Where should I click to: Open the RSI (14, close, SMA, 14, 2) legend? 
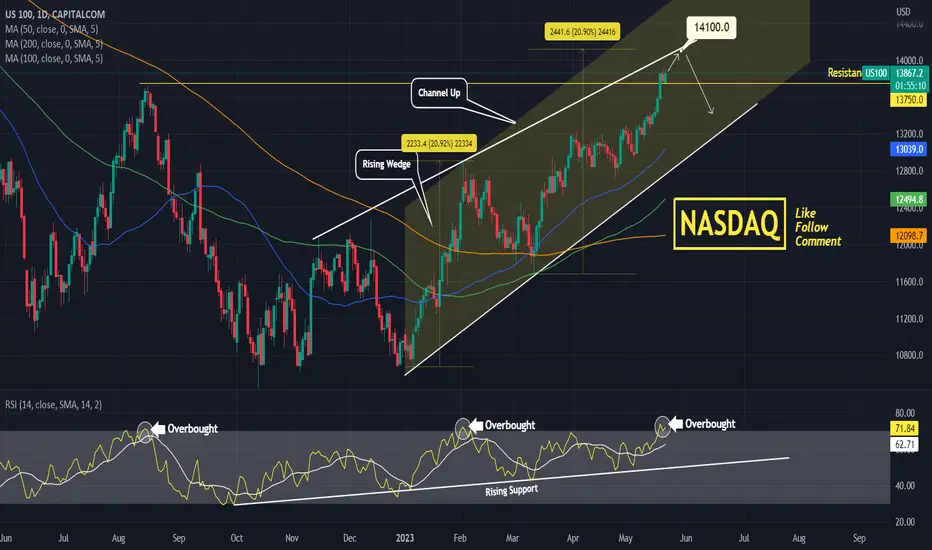click(53, 405)
